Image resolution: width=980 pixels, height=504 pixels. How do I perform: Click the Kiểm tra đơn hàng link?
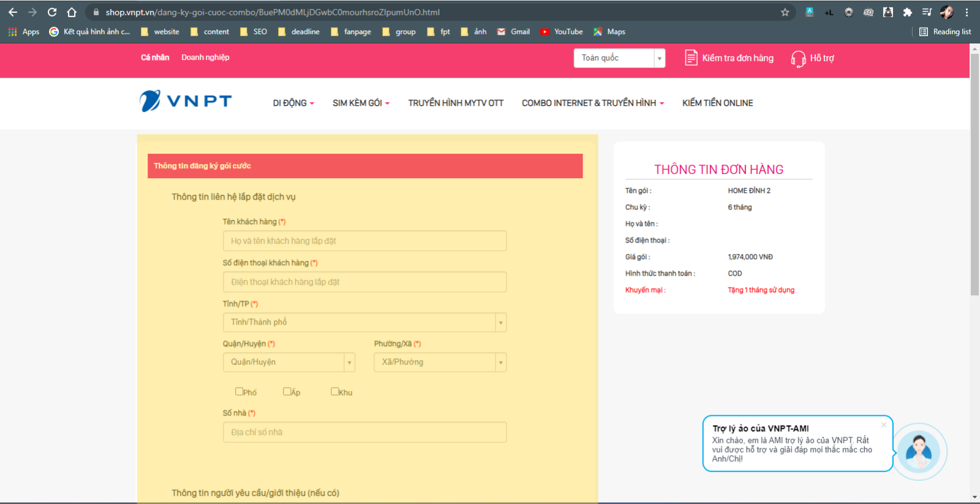click(x=737, y=58)
